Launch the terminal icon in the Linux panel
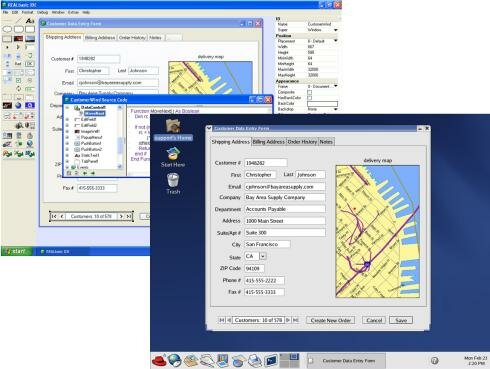The image size is (490, 369). (x=271, y=360)
